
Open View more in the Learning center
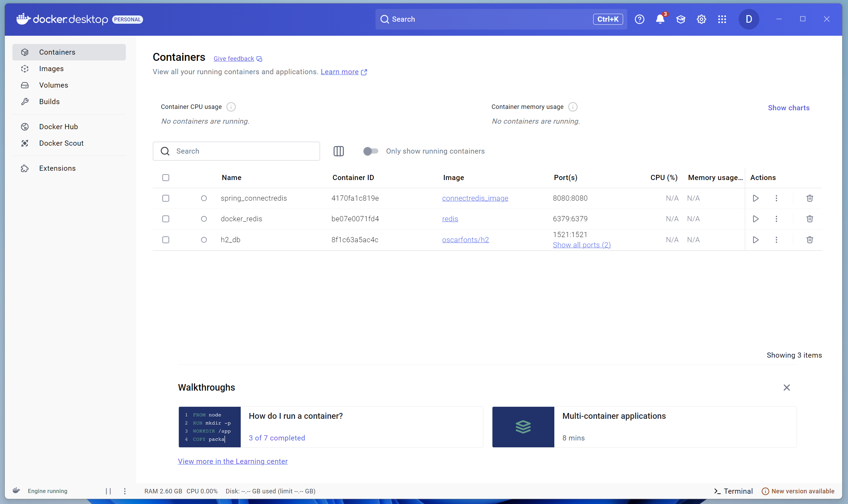point(232,461)
